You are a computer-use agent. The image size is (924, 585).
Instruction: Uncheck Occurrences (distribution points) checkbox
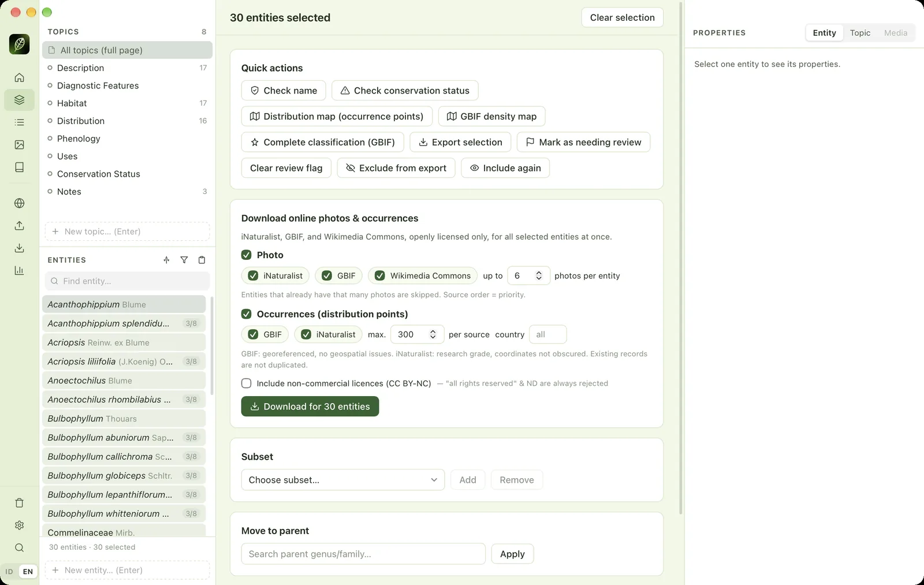[x=247, y=314]
